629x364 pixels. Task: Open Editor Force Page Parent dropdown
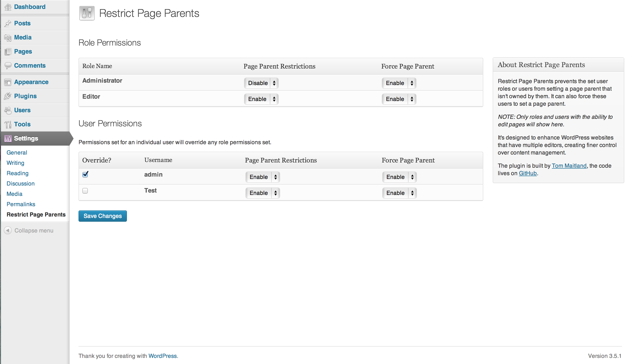[399, 99]
